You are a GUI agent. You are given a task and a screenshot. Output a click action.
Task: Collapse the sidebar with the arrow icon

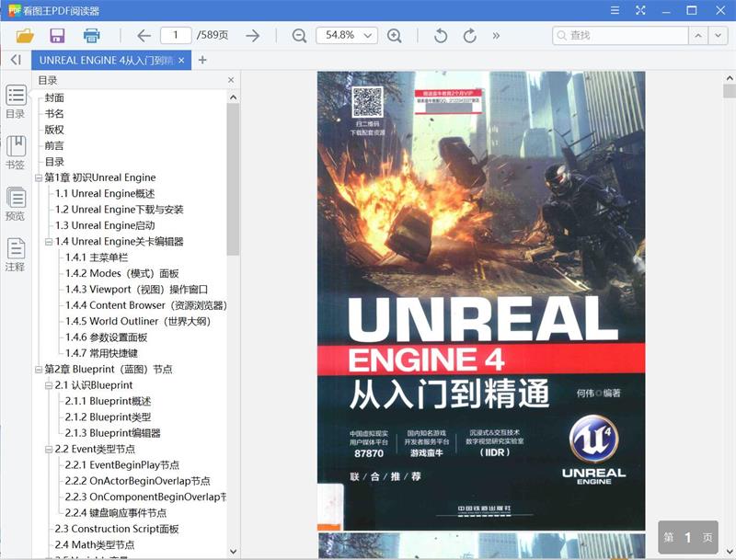[x=16, y=60]
